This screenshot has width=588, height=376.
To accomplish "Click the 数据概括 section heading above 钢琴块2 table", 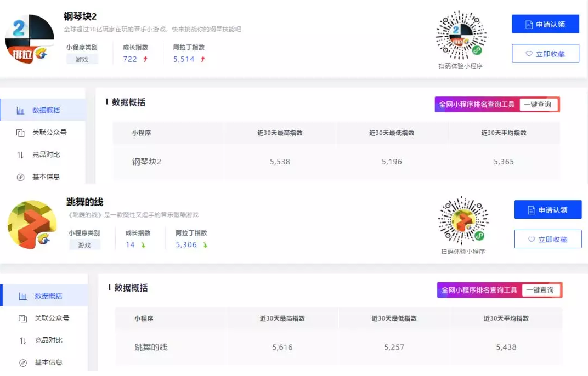I will click(x=128, y=102).
